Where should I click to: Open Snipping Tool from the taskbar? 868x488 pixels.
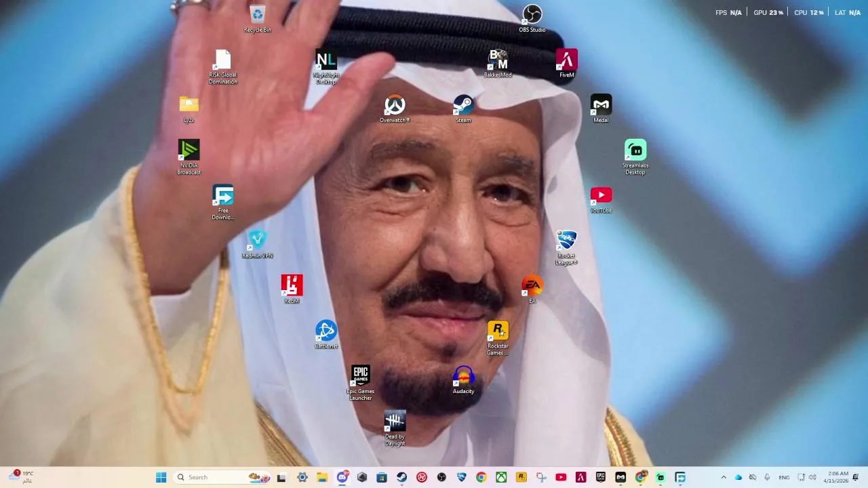pyautogui.click(x=541, y=477)
